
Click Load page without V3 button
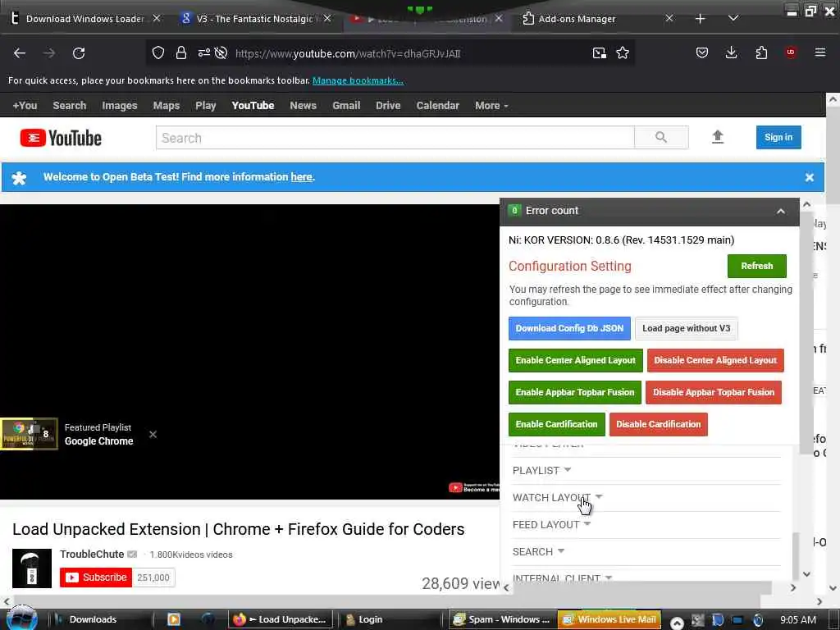687,328
